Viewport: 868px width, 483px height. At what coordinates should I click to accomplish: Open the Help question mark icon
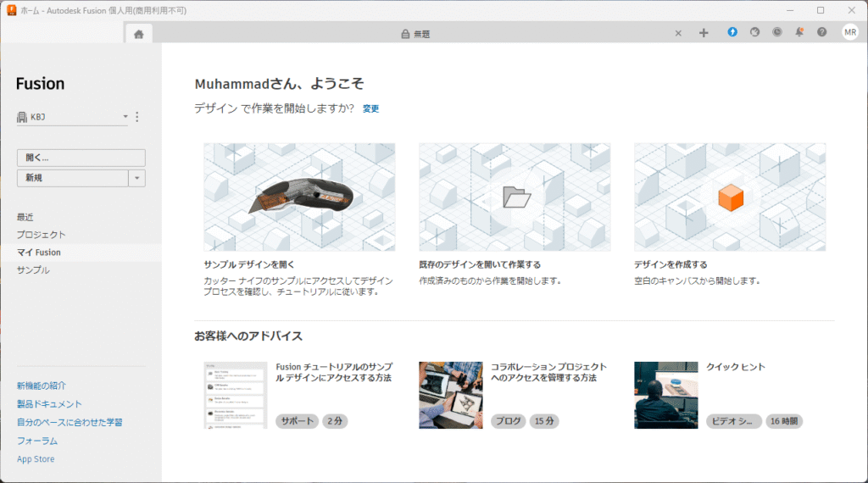click(821, 32)
